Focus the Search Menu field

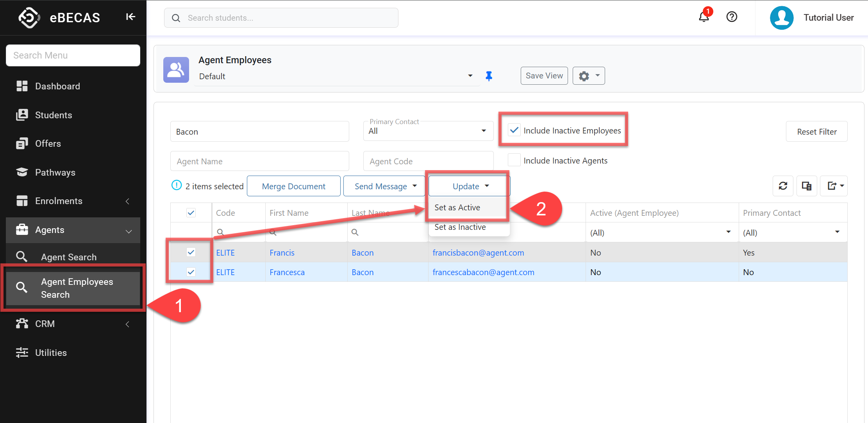(x=73, y=55)
